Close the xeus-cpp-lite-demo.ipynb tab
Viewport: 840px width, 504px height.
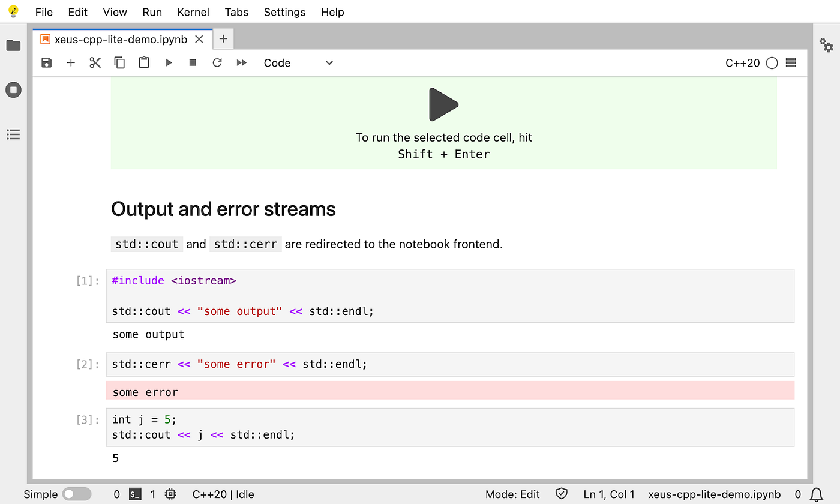(x=200, y=39)
